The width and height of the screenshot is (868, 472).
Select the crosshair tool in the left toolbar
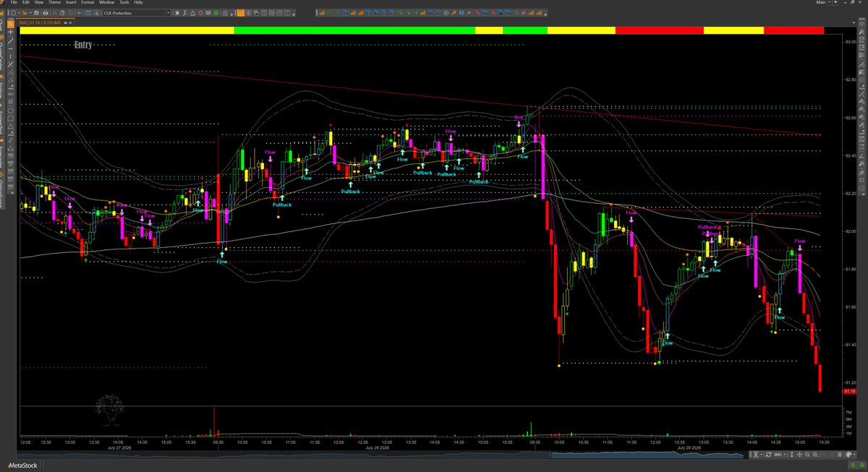point(10,32)
